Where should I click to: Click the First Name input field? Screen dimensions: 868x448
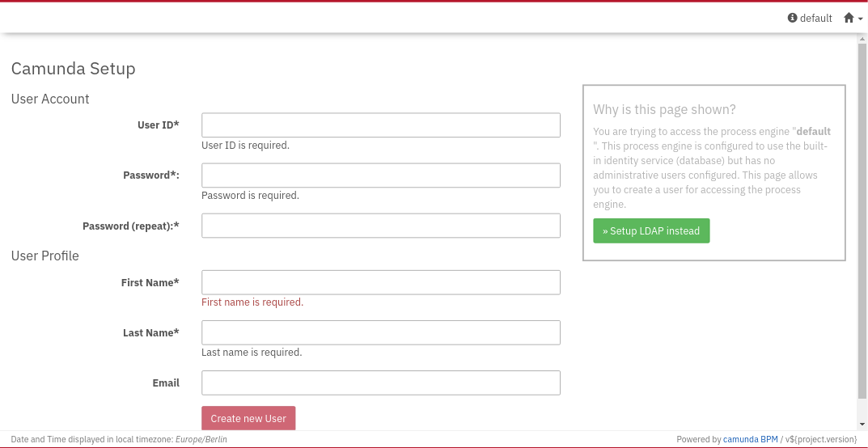click(x=380, y=282)
